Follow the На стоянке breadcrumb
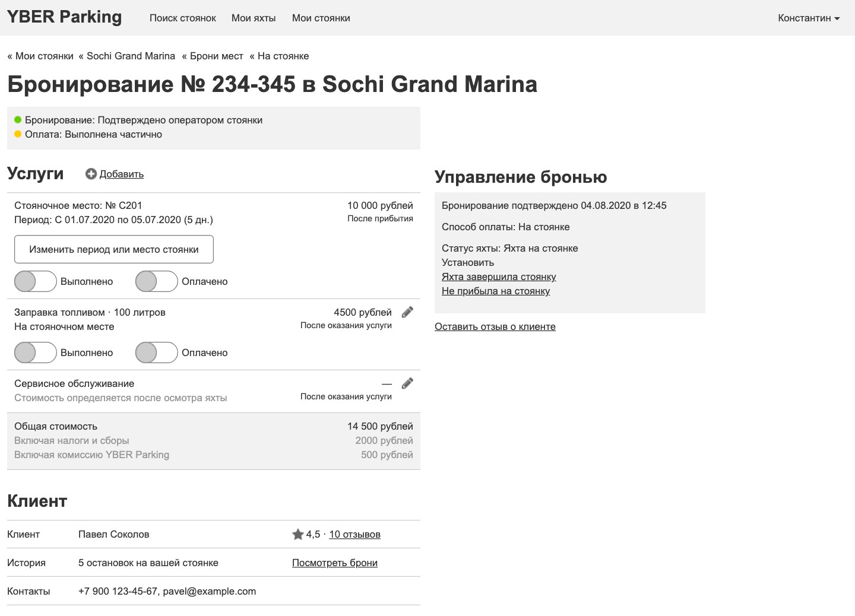Viewport: 855px width, 616px height. tap(279, 56)
